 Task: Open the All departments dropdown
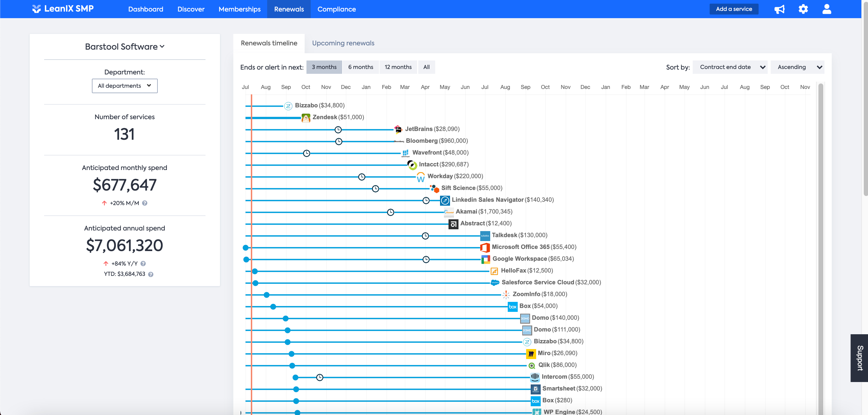tap(125, 86)
